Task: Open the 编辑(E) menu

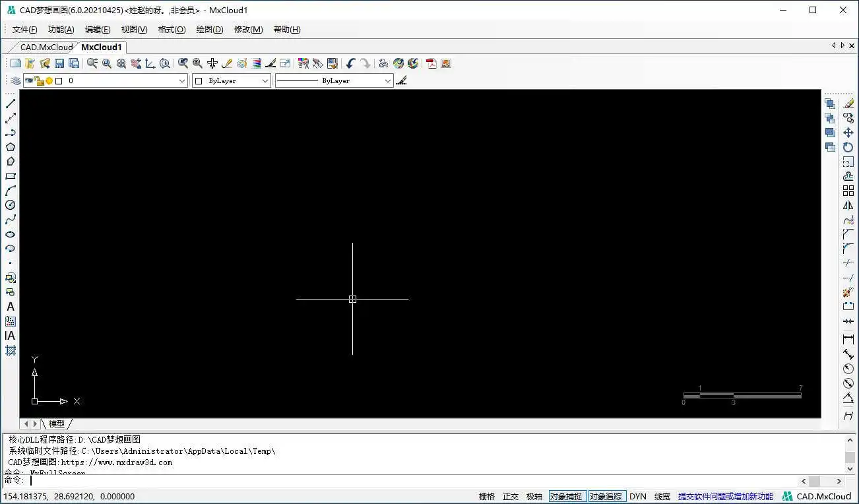Action: 98,29
